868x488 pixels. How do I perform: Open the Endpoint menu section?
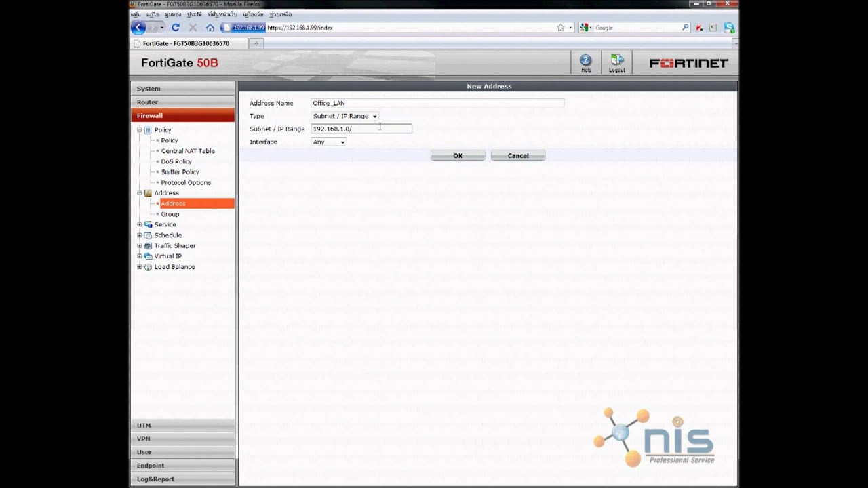(x=182, y=466)
